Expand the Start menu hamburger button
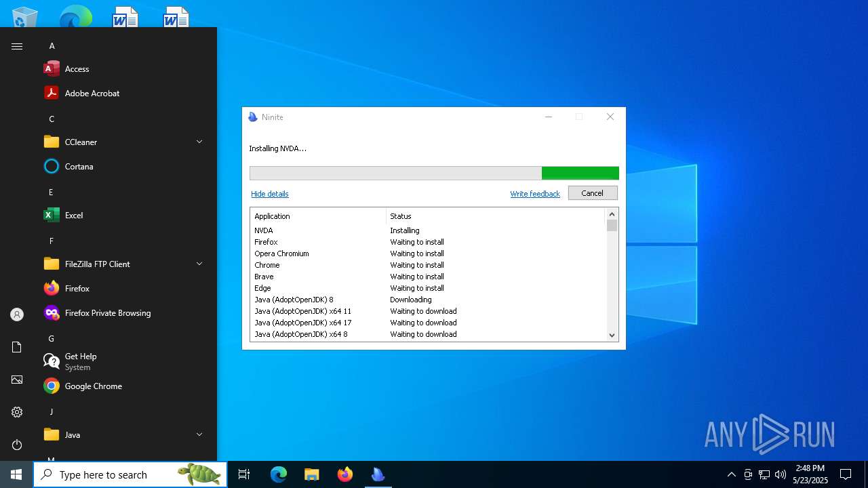Viewport: 868px width, 488px height. (x=17, y=46)
